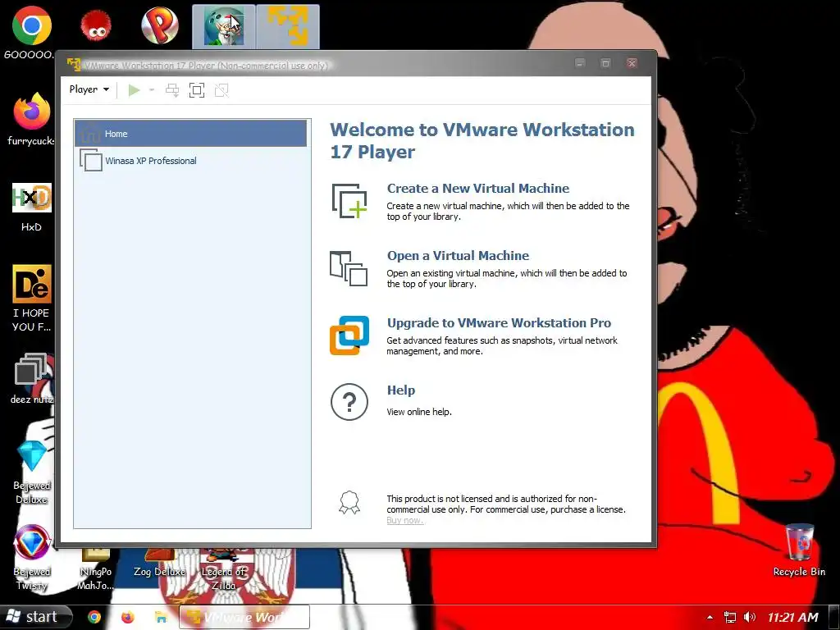
Task: Open the Firefox furrycuck desktop shortcut
Action: (x=32, y=120)
